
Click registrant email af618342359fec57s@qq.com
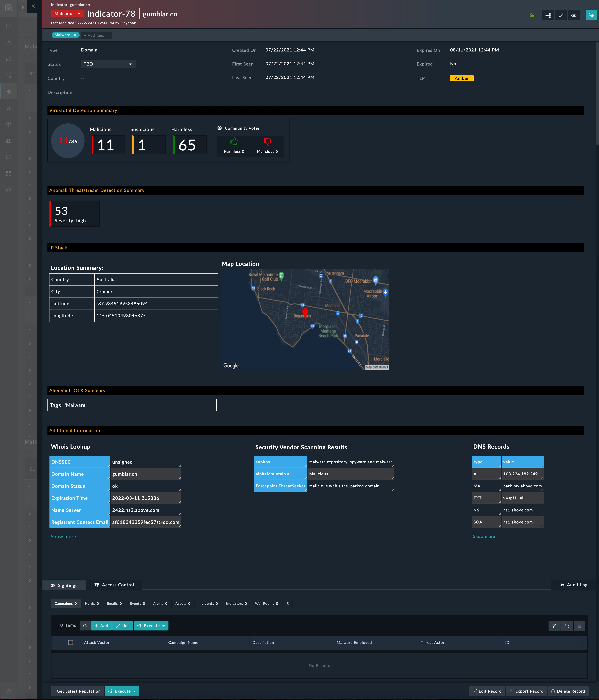coord(146,522)
